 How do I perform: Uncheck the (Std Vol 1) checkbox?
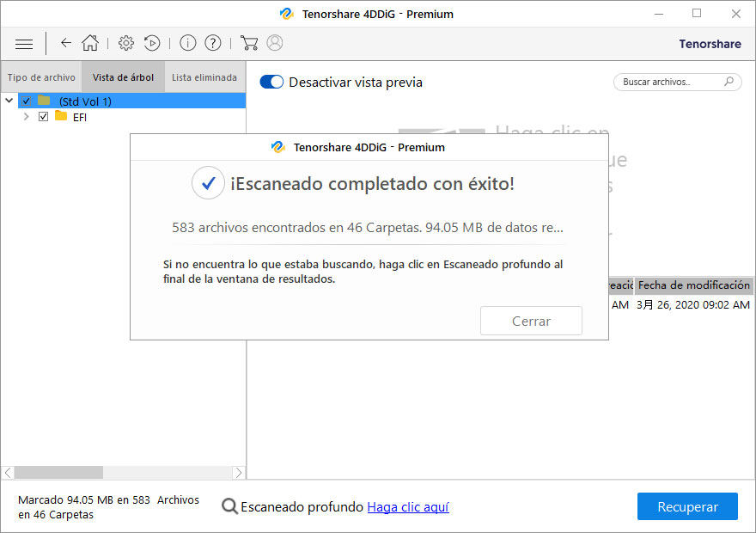pyautogui.click(x=26, y=101)
